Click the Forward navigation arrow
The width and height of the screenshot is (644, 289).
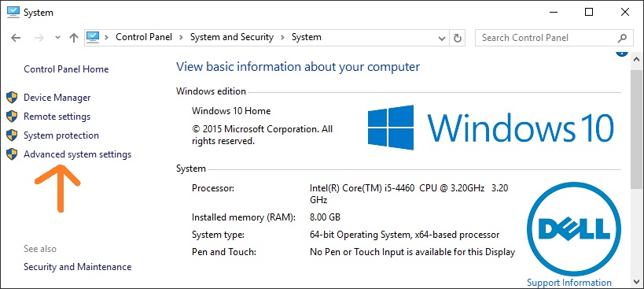click(39, 38)
